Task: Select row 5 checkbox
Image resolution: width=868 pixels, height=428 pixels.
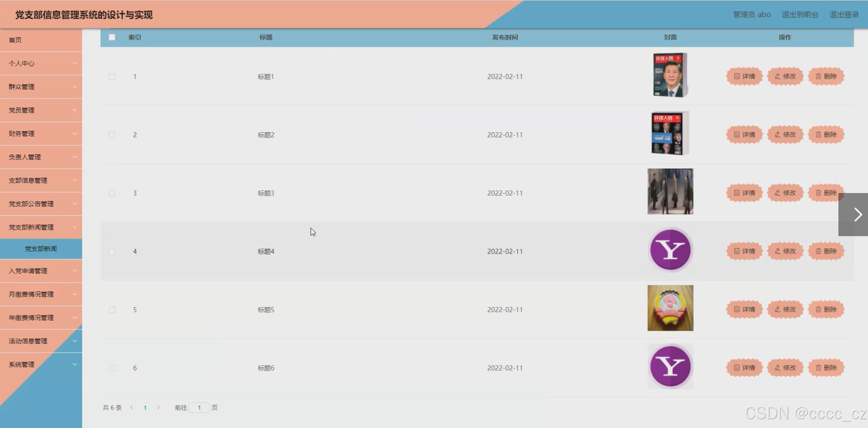Action: [112, 310]
